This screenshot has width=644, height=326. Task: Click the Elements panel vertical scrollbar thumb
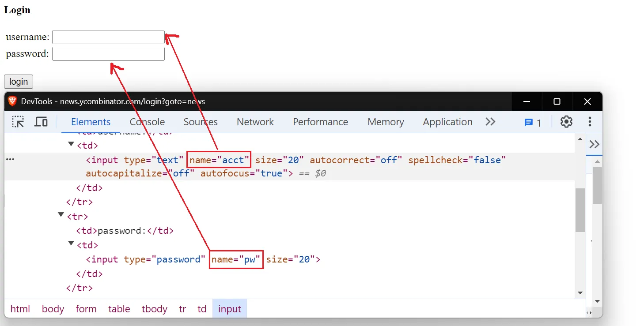[x=580, y=210]
